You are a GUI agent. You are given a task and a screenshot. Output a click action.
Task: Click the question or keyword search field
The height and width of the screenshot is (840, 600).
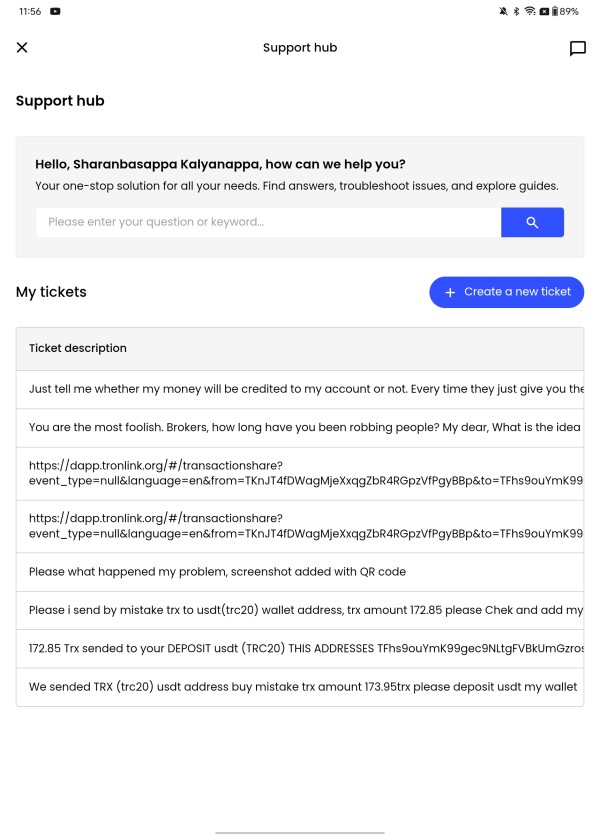(x=268, y=222)
